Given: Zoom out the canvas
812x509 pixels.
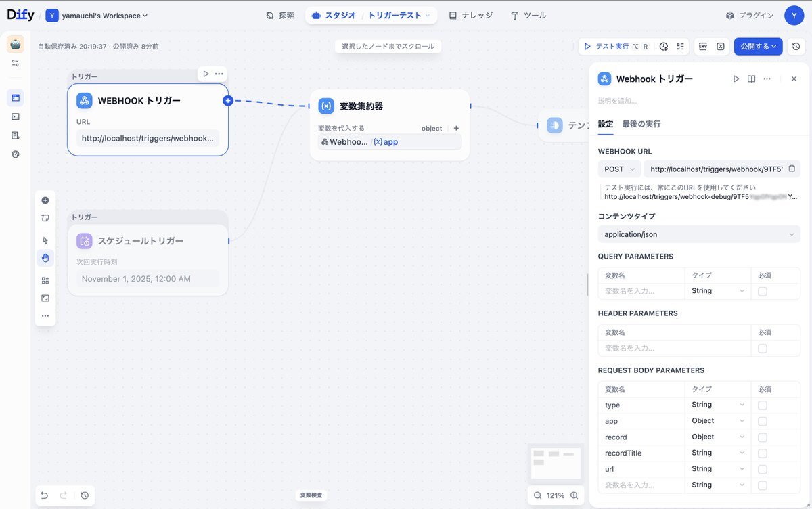Looking at the screenshot, I should pos(538,495).
